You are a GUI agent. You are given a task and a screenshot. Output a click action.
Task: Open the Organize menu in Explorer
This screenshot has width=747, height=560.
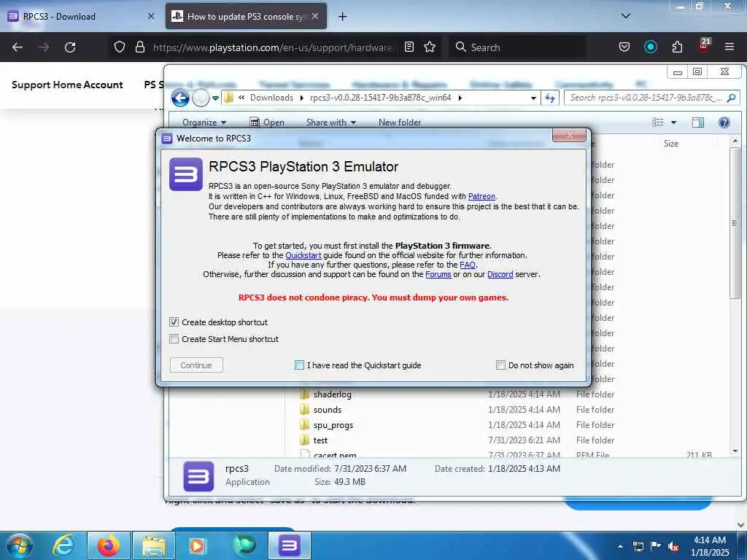click(204, 122)
